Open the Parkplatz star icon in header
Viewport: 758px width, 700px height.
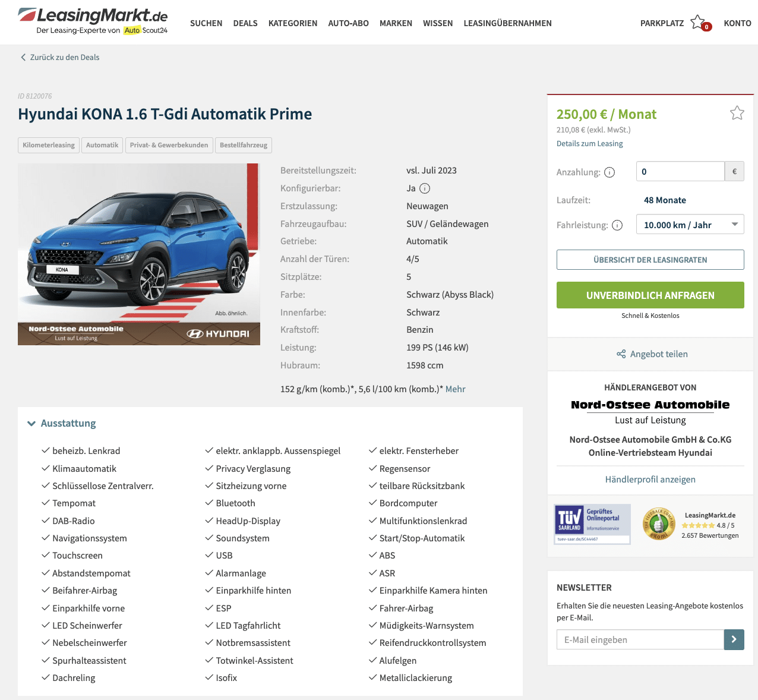pos(699,23)
